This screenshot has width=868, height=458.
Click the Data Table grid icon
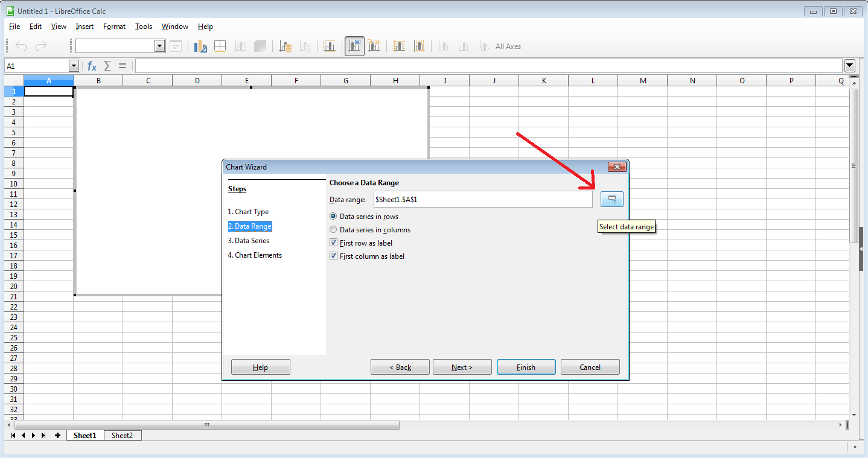[x=220, y=46]
